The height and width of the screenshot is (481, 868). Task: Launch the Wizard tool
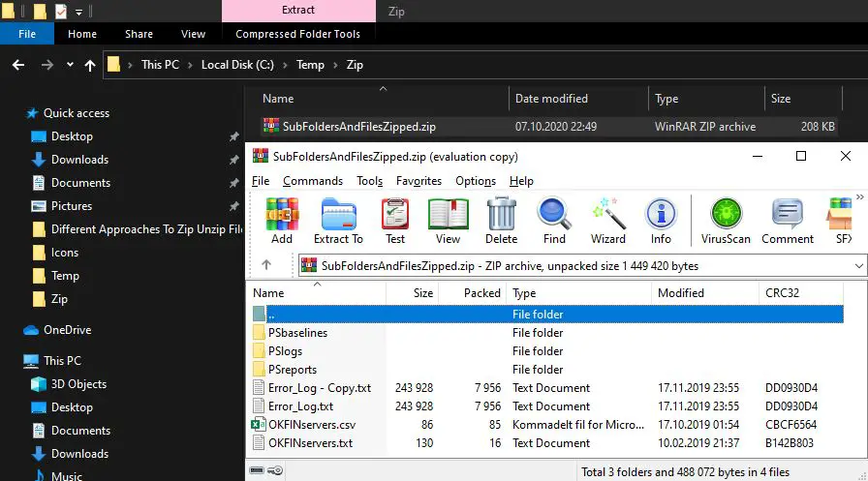point(607,221)
